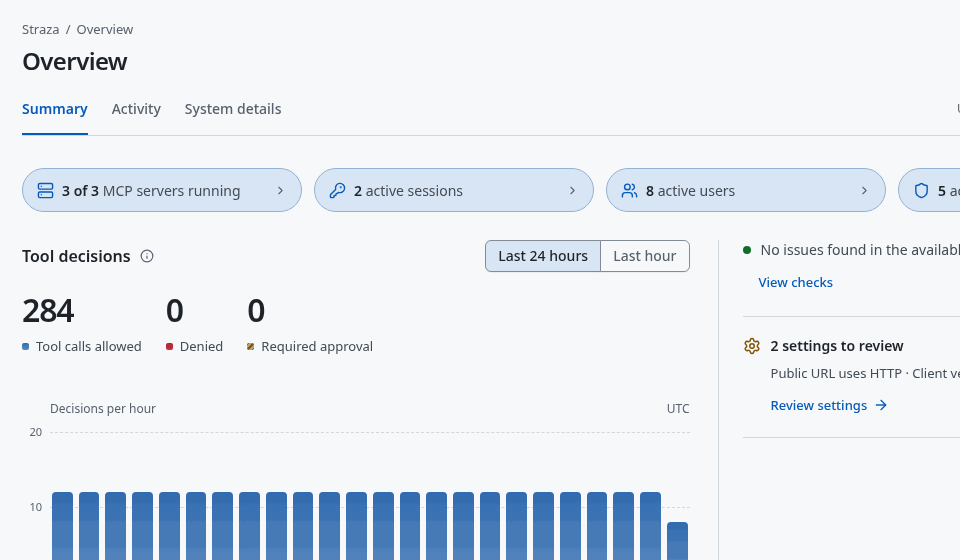Open the View checks link
This screenshot has width=960, height=560.
coord(795,282)
